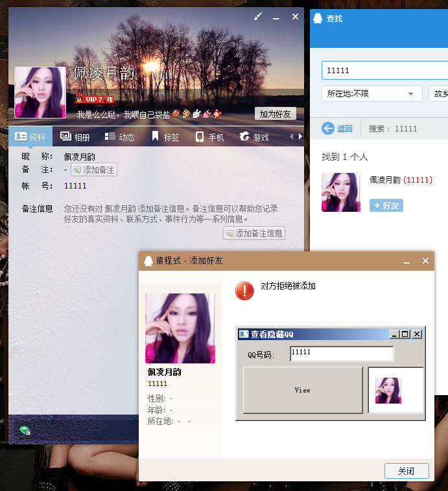Click the search result name 佩凌月韵 (11111)
The width and height of the screenshot is (448, 491).
[x=401, y=179]
